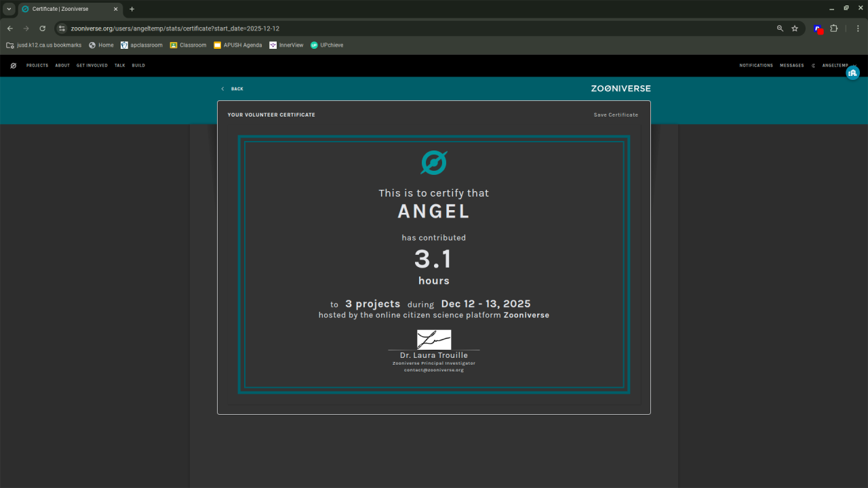Screen dimensions: 868x488
Task: Open MESSAGES in the header
Action: 791,66
